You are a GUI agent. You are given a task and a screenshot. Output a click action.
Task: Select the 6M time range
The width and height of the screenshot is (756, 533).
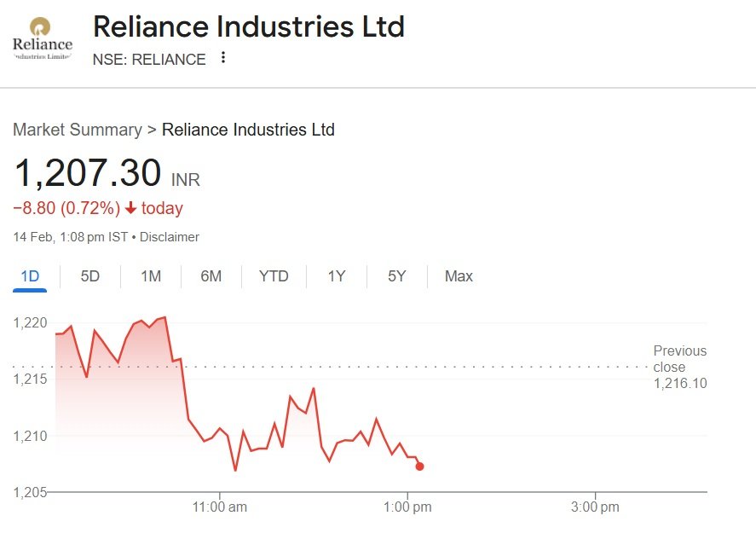click(211, 276)
